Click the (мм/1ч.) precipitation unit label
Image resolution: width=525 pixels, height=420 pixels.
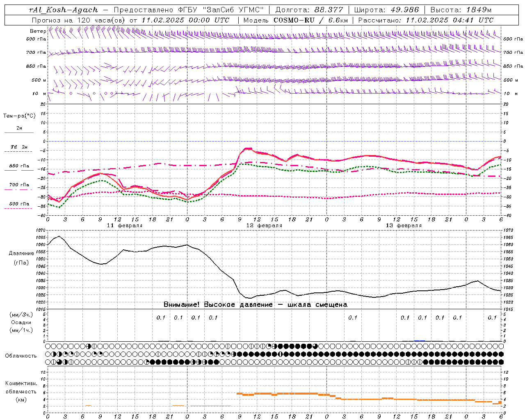tap(21, 330)
